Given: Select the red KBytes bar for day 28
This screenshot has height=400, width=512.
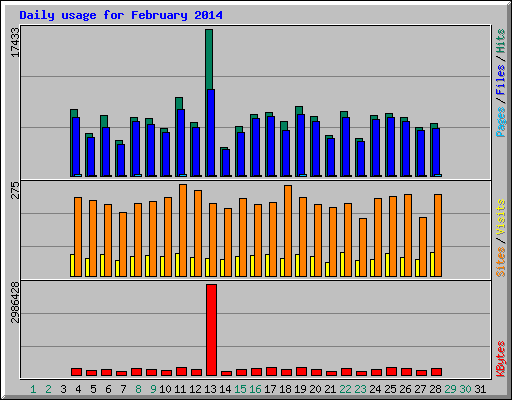Looking at the screenshot, I should pyautogui.click(x=436, y=372).
